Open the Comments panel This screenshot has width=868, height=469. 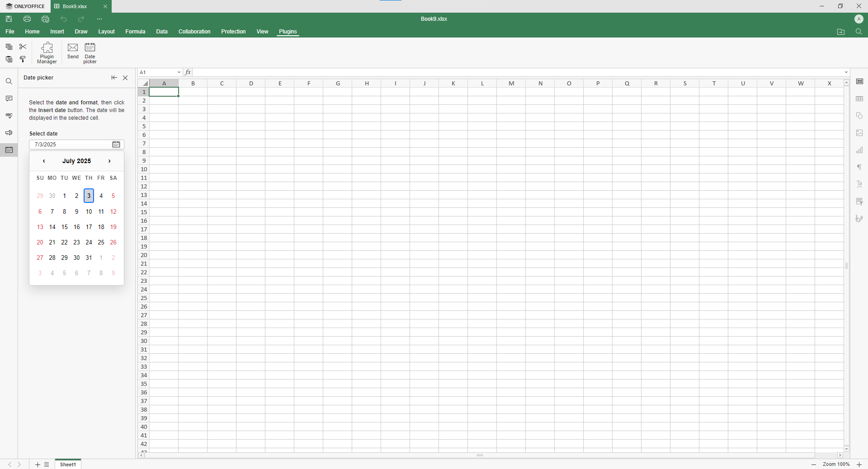pyautogui.click(x=9, y=98)
